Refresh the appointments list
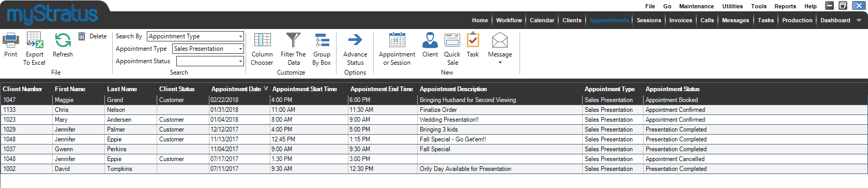 click(x=63, y=40)
